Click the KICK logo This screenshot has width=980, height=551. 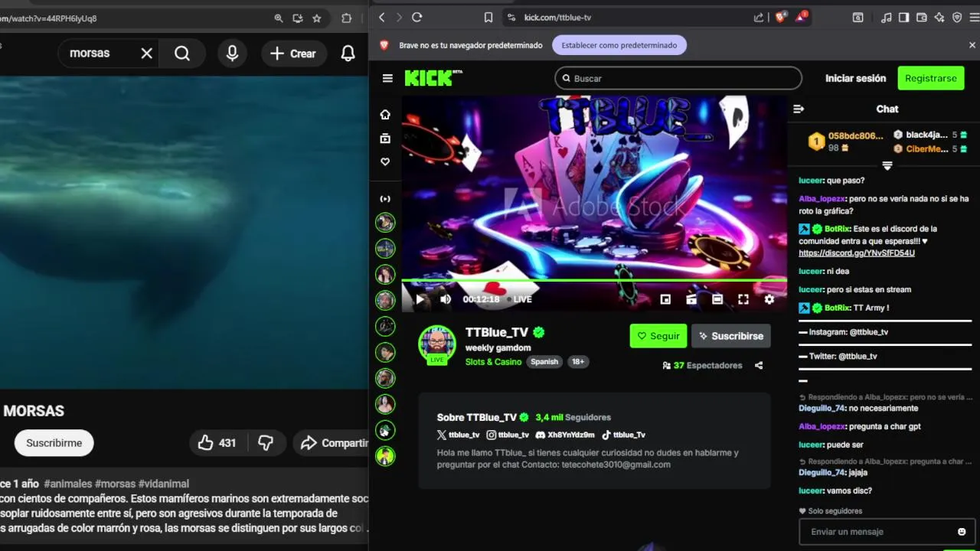(x=433, y=78)
